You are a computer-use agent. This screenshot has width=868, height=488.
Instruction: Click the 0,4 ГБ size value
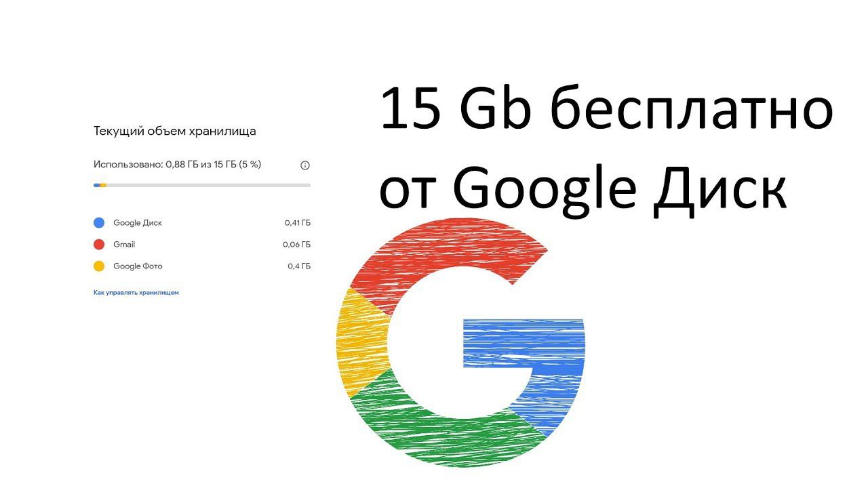(299, 266)
